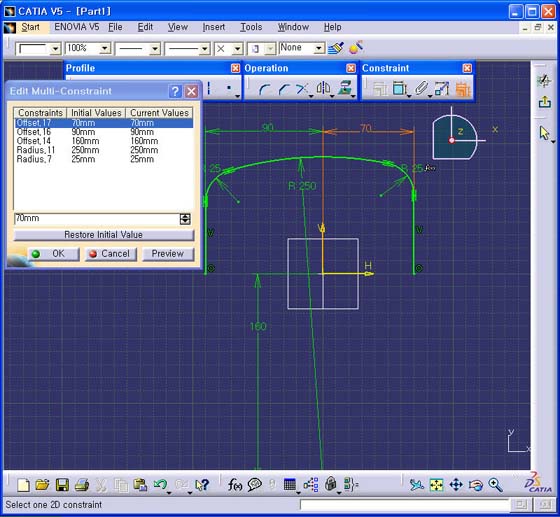Expand the 100% line thickness dropdown

(105, 48)
